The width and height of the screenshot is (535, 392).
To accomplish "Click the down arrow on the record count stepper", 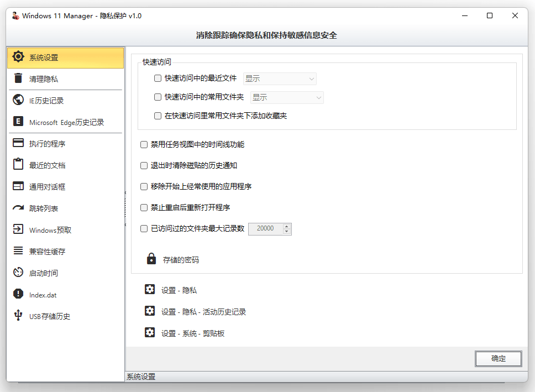I will point(286,231).
